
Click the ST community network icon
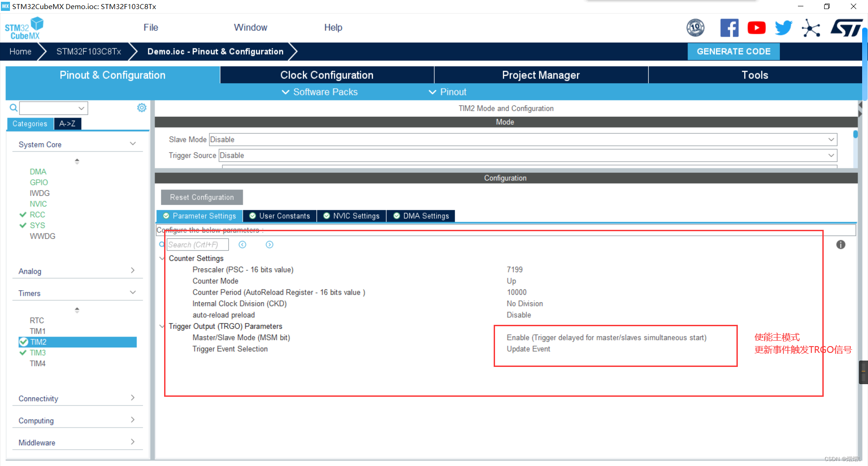pos(811,28)
